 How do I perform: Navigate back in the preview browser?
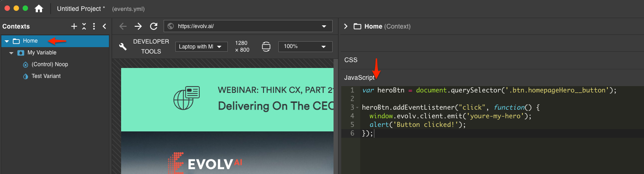[122, 26]
